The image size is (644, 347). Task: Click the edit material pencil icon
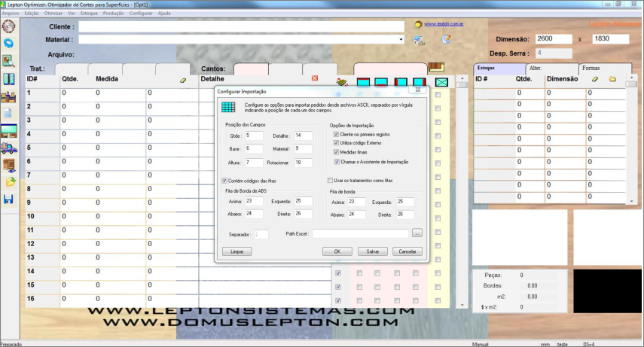[446, 39]
